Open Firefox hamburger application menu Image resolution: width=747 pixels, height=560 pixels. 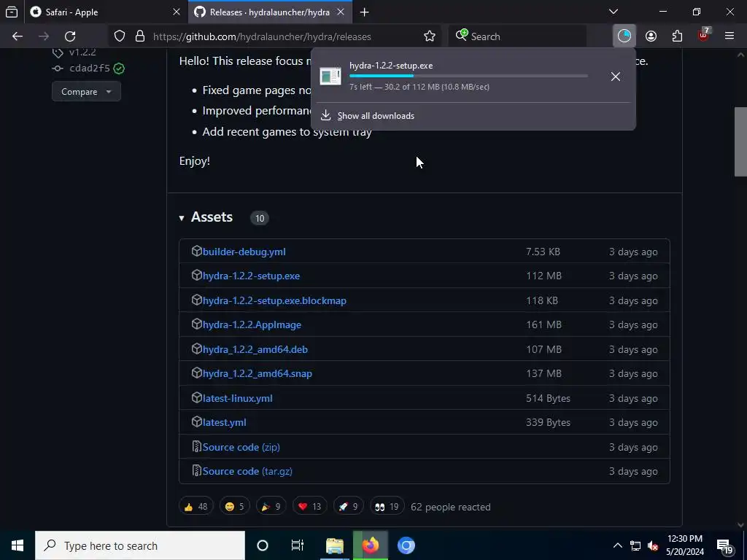point(729,36)
